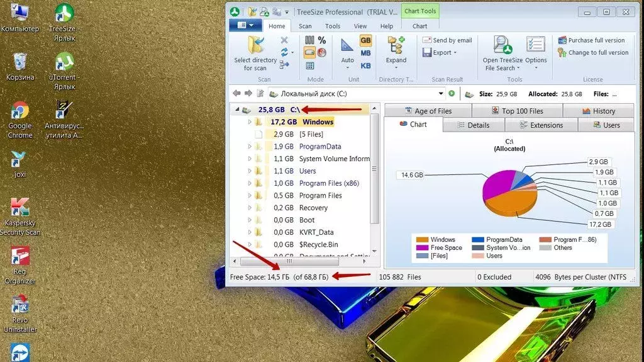Switch to the Scan ribbon tab
644x362 pixels.
[x=305, y=26]
